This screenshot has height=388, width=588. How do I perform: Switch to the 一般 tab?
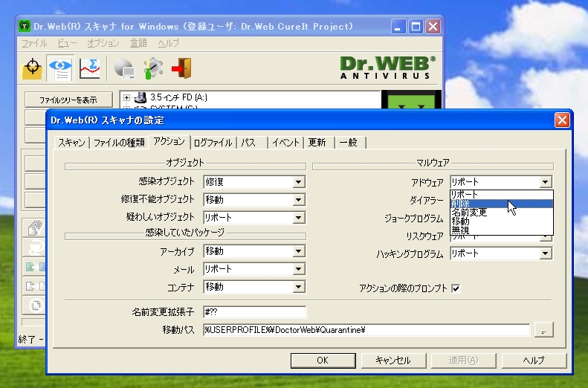point(349,143)
